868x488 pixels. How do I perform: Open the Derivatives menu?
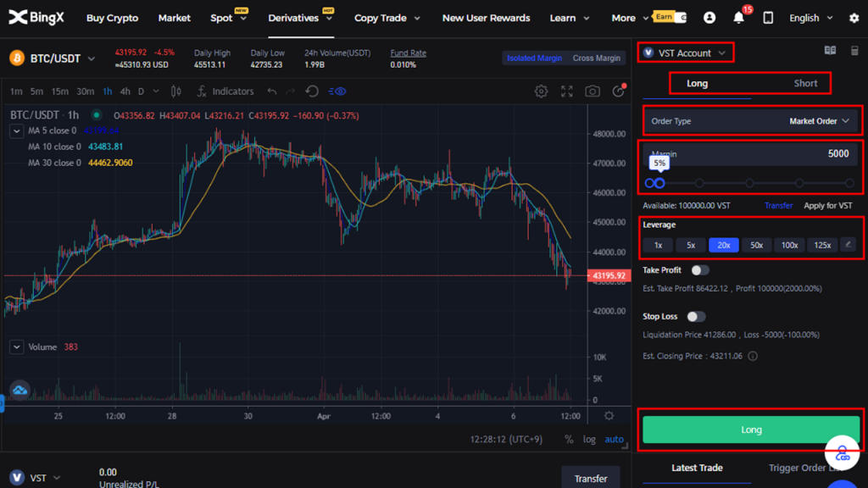pyautogui.click(x=301, y=18)
